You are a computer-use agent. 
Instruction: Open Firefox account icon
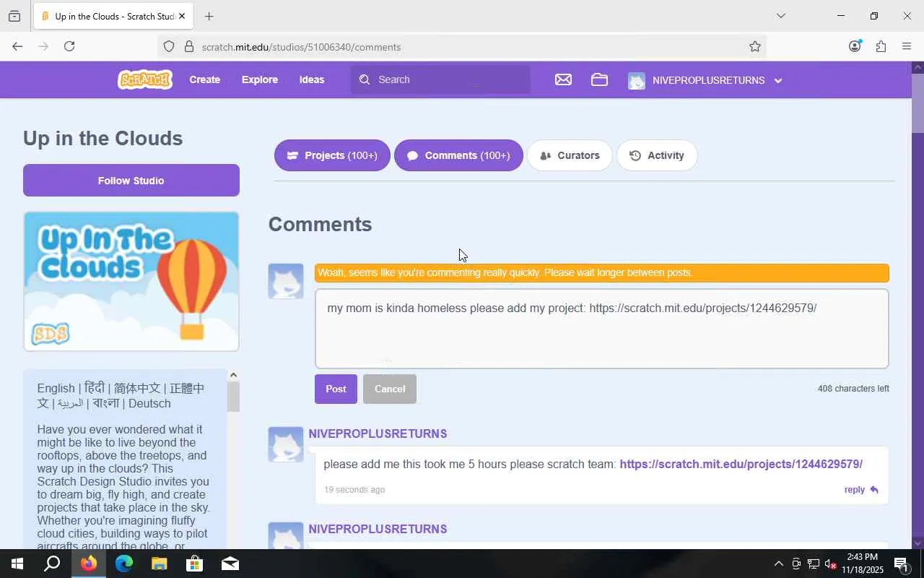click(855, 46)
